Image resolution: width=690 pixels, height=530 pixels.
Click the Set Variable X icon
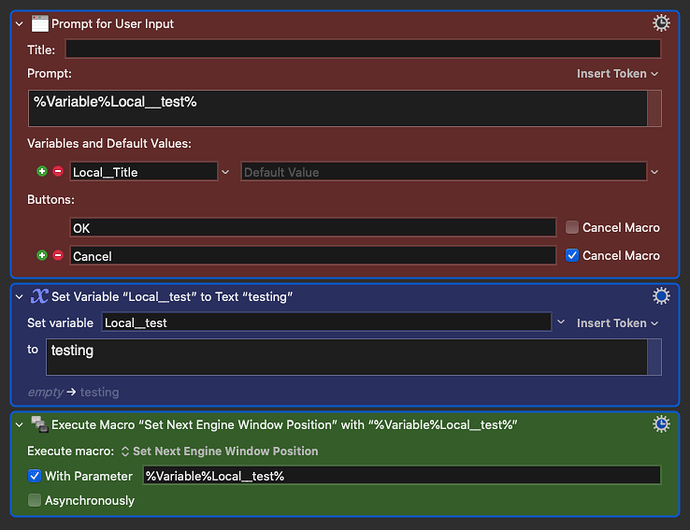click(40, 296)
